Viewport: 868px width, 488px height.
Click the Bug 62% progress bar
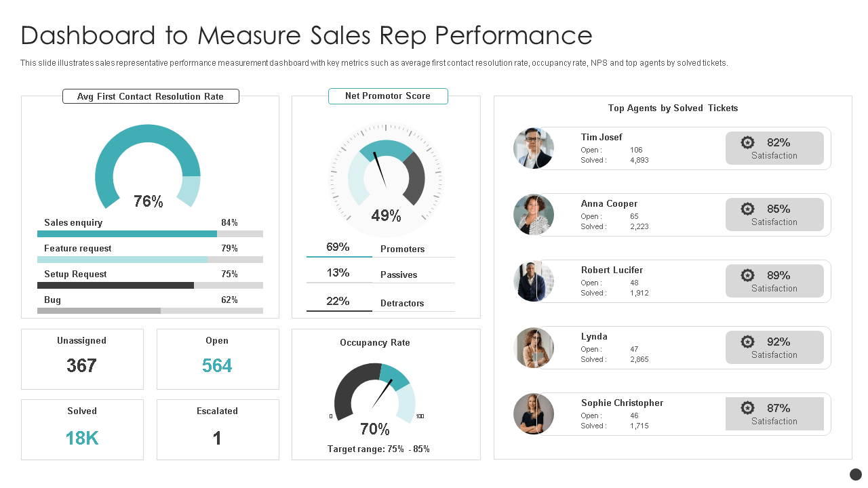(150, 310)
